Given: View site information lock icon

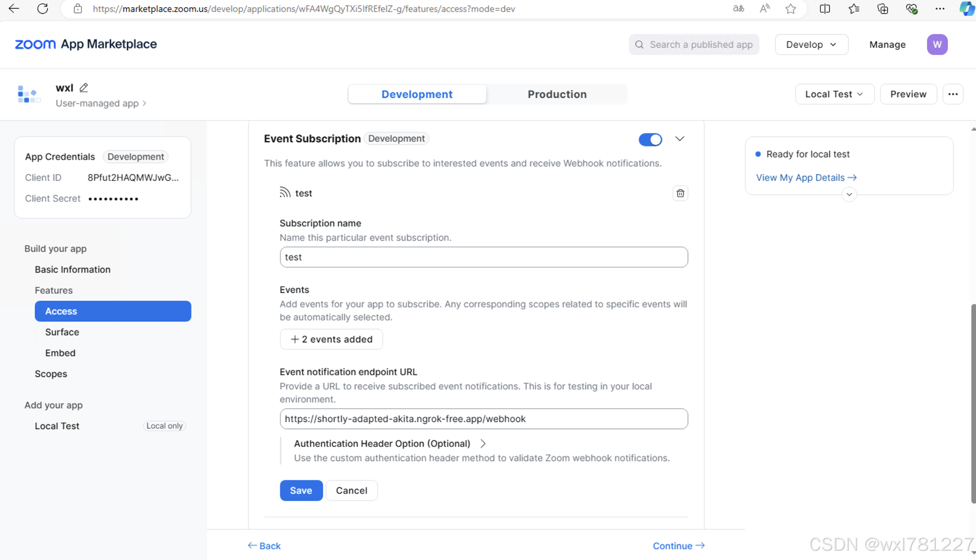Looking at the screenshot, I should click(x=78, y=9).
